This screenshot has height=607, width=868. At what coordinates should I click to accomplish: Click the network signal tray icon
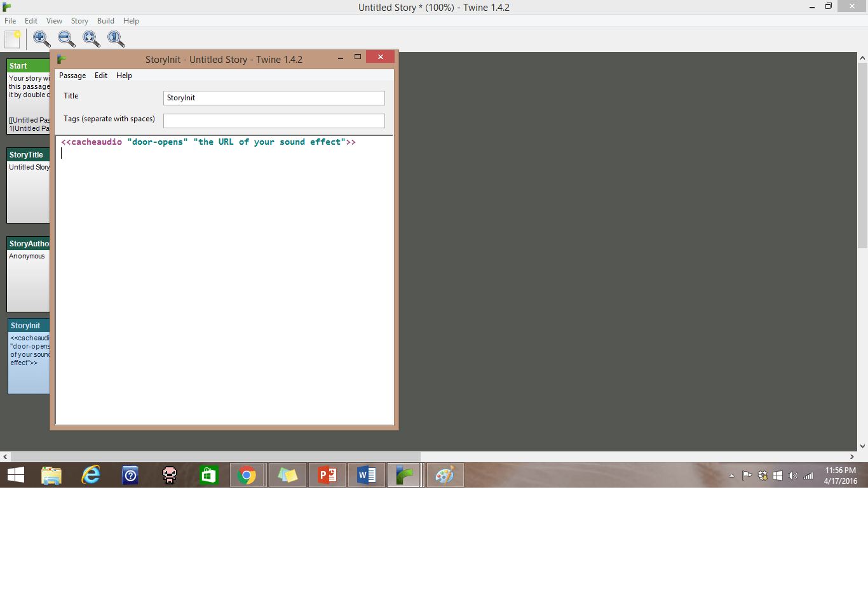(x=808, y=476)
